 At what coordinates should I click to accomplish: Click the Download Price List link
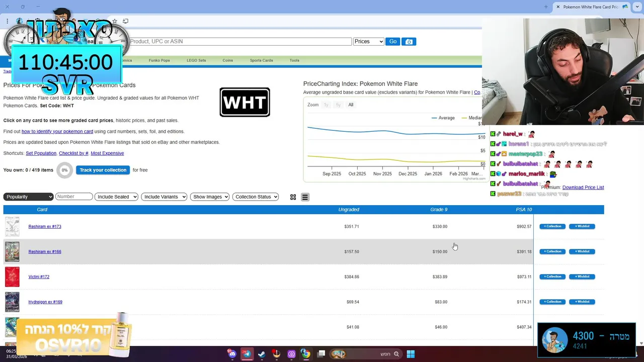tap(583, 188)
